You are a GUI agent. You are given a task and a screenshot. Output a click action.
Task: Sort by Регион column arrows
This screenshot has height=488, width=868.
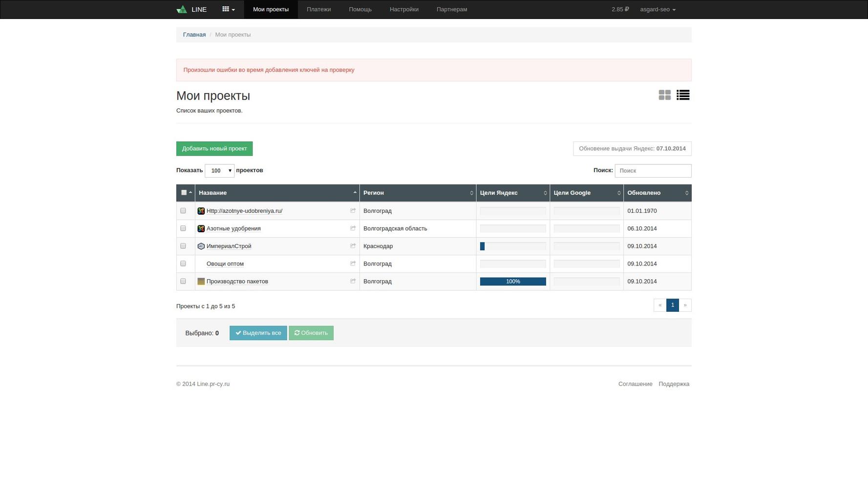coord(471,193)
